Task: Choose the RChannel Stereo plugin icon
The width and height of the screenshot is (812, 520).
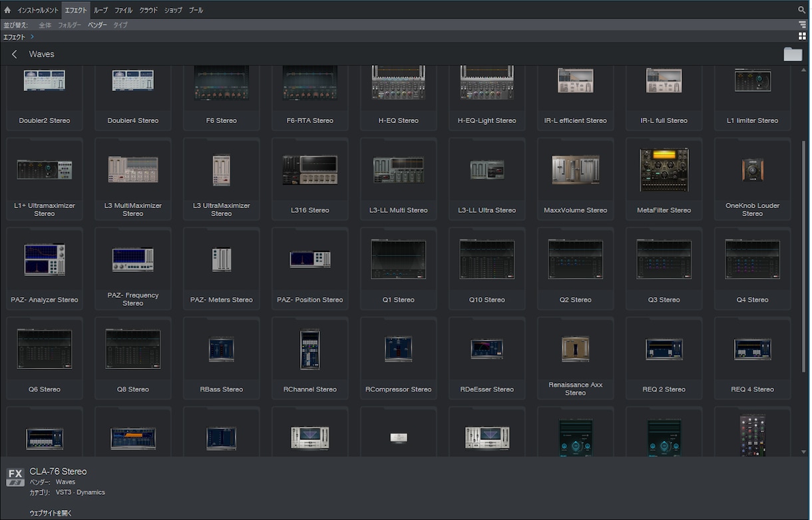Action: pyautogui.click(x=309, y=349)
